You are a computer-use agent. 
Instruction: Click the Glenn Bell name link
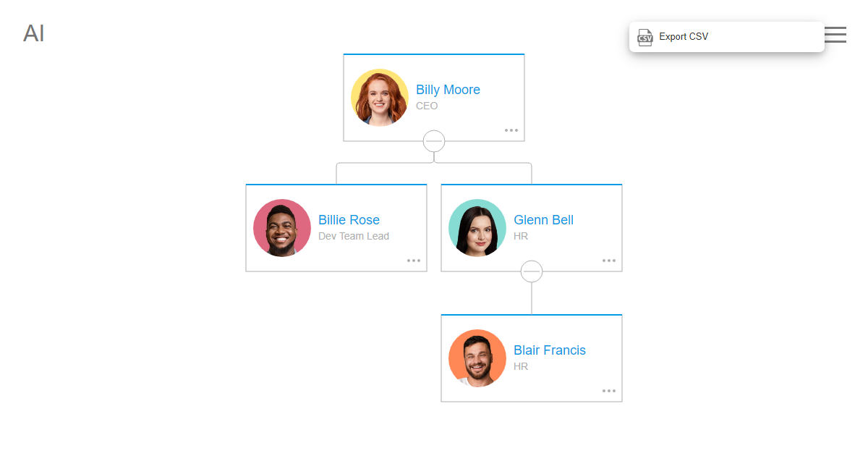coord(543,219)
